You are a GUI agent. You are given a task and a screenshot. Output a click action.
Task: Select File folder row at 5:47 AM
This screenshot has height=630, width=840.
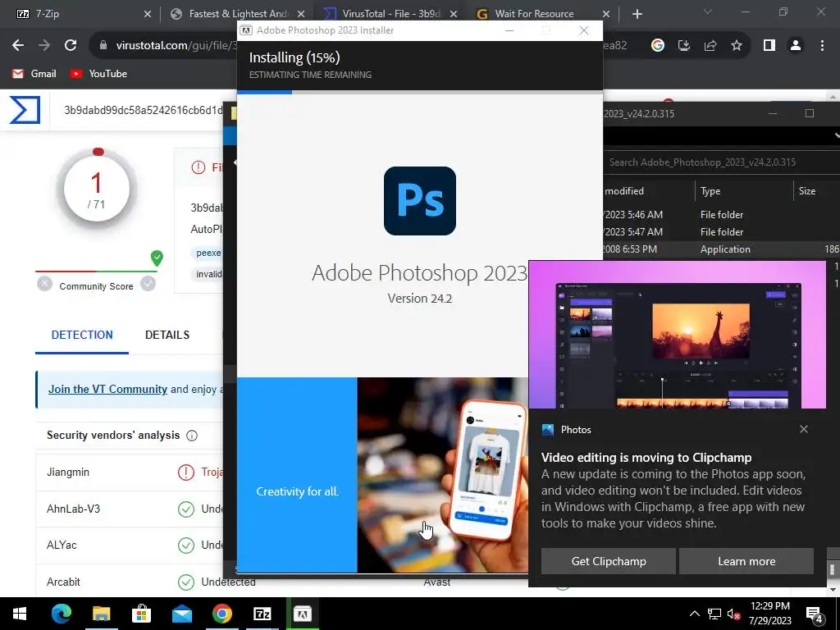click(721, 232)
